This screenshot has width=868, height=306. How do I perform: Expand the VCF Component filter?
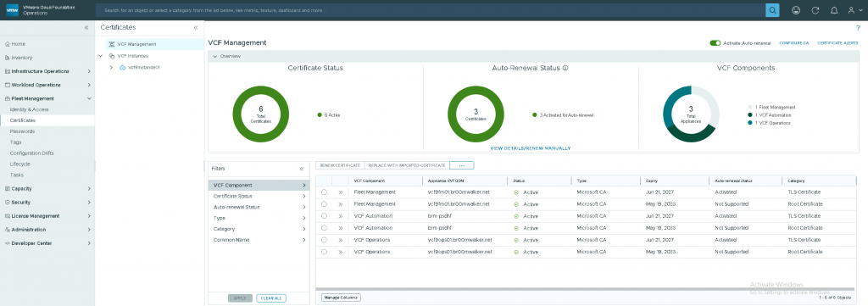[304, 186]
